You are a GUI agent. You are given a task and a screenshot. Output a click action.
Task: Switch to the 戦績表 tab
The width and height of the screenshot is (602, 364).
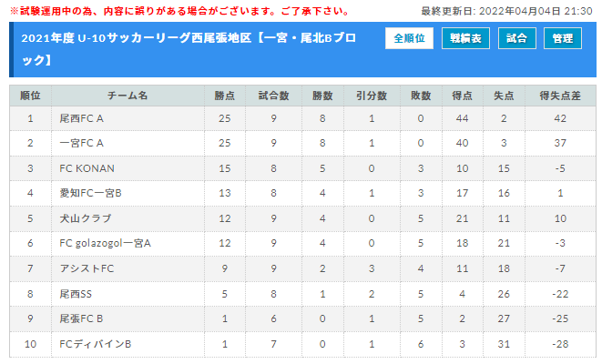pyautogui.click(x=465, y=38)
